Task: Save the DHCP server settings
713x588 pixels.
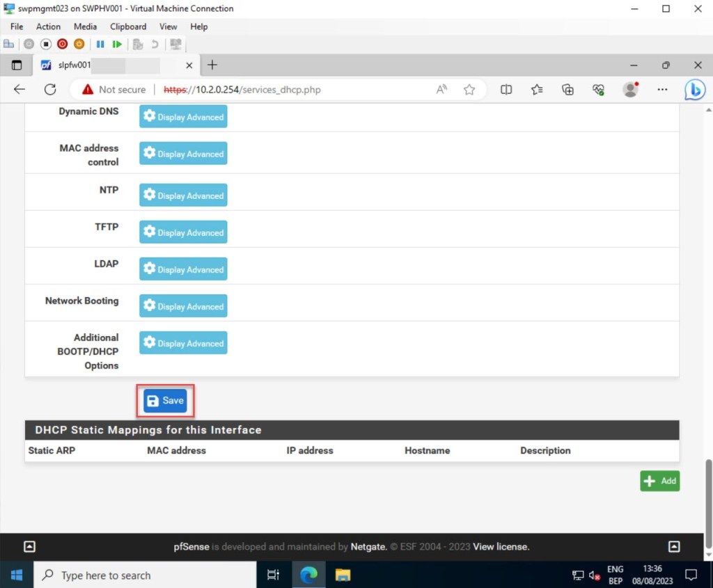Action: point(166,401)
